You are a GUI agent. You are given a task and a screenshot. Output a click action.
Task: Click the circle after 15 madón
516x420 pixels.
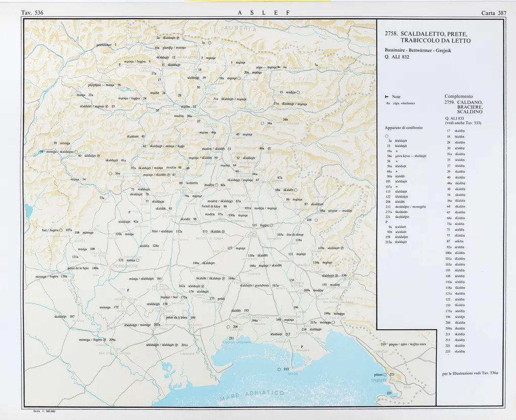[298, 92]
